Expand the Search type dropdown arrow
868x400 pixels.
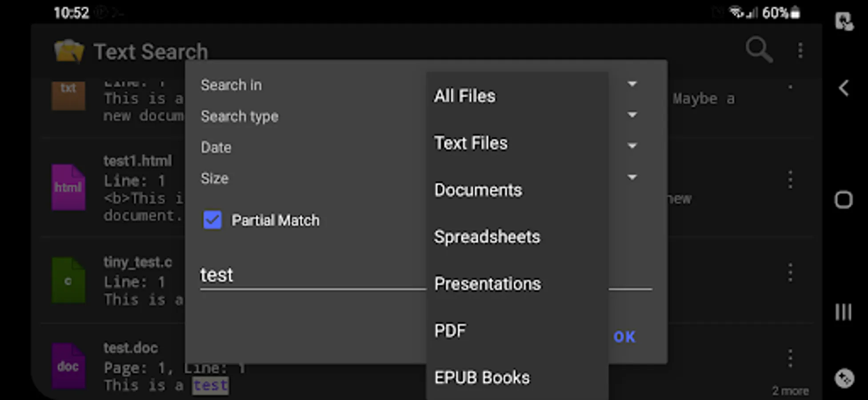[632, 115]
